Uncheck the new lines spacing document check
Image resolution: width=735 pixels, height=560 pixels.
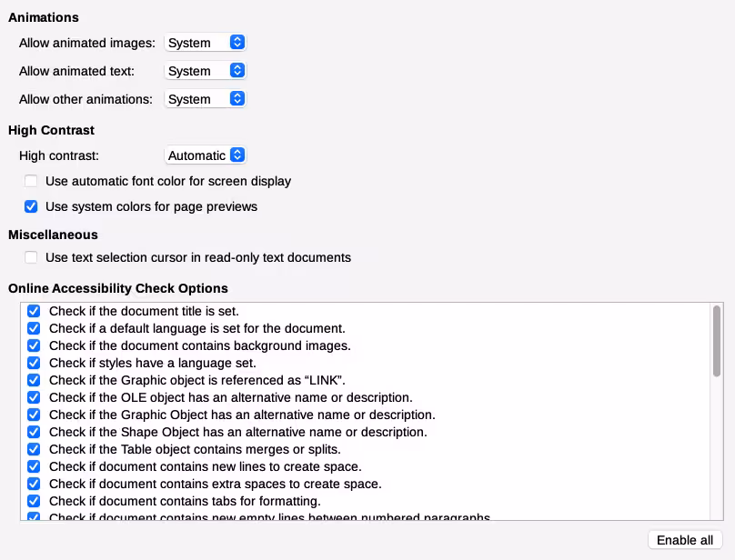click(x=34, y=466)
